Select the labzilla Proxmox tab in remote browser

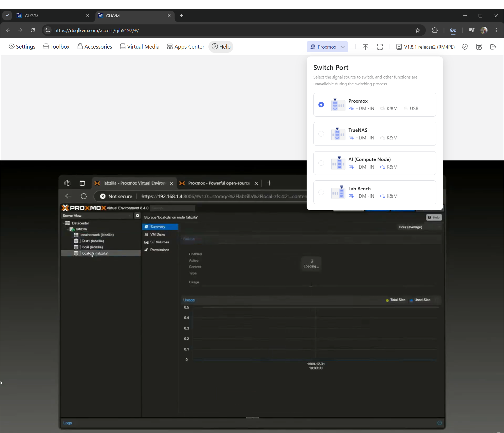pos(134,183)
